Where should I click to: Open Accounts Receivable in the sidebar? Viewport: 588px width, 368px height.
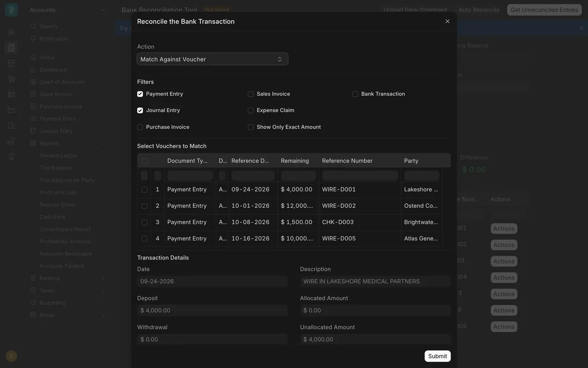point(66,254)
